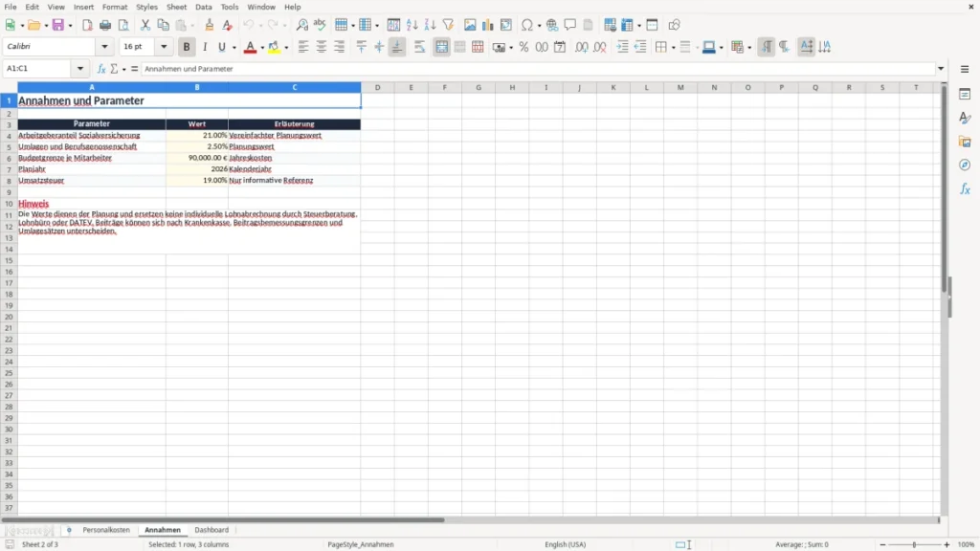980x551 pixels.
Task: Open sidebar Properties panel icon
Action: click(x=965, y=95)
